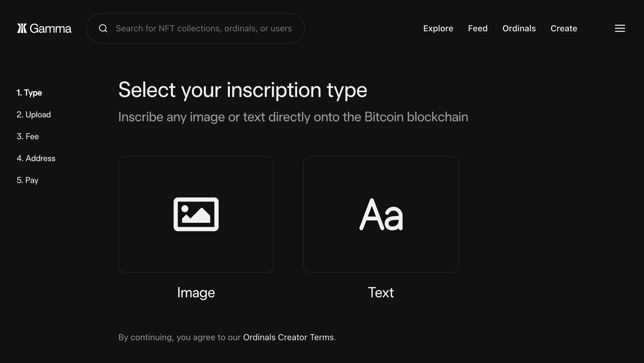
Task: Click the Gamma logo icon
Action: click(22, 28)
